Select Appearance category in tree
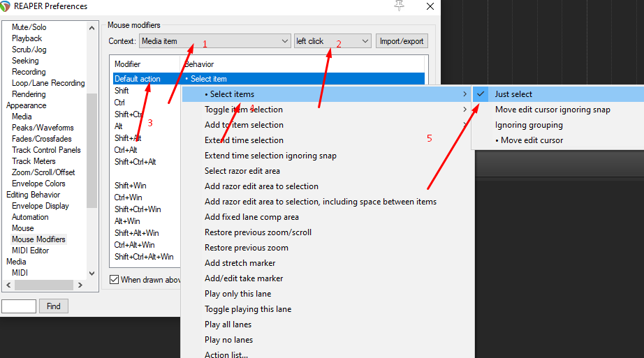Screen dimensions: 644x358 pos(27,105)
